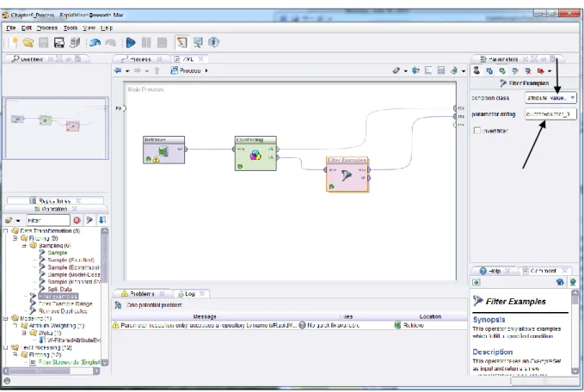Switch to the Design perspective icon
Image resolution: width=584 pixels, height=392 pixels.
(x=181, y=42)
